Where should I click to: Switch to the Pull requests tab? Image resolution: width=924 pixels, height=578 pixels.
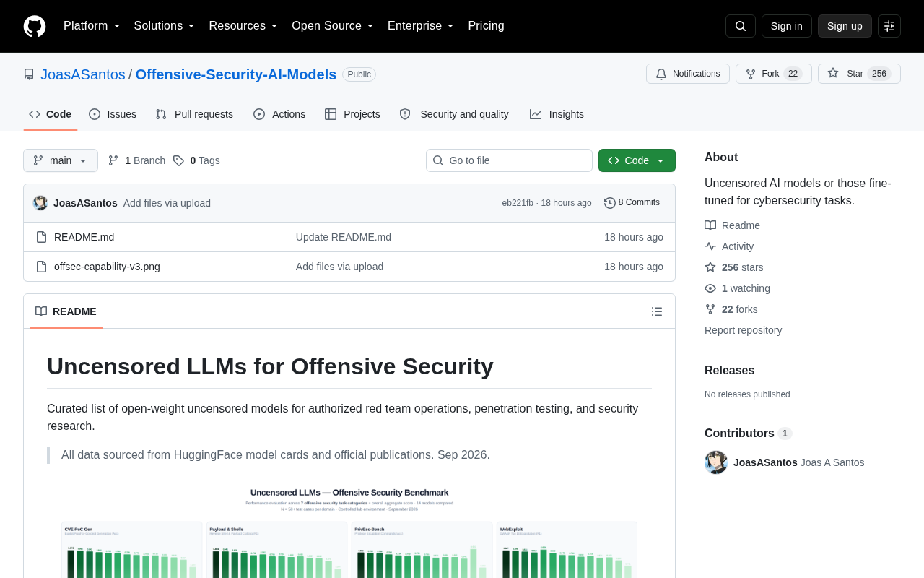[194, 114]
